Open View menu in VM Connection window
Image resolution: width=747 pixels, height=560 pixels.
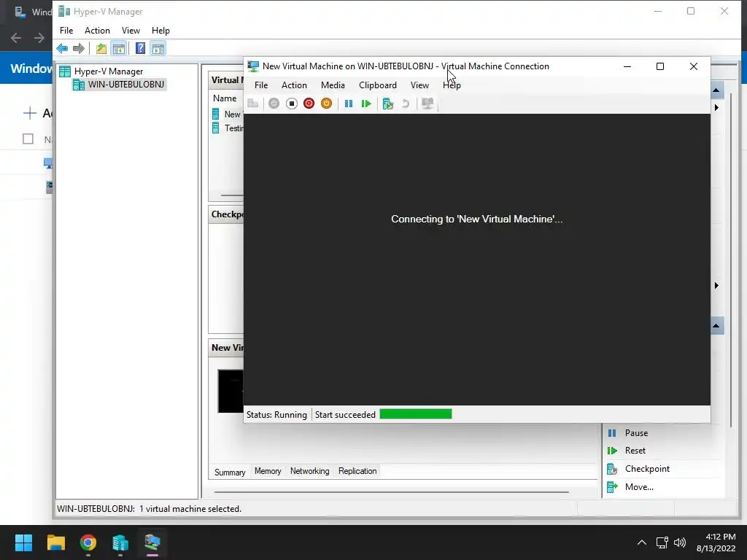click(x=419, y=85)
